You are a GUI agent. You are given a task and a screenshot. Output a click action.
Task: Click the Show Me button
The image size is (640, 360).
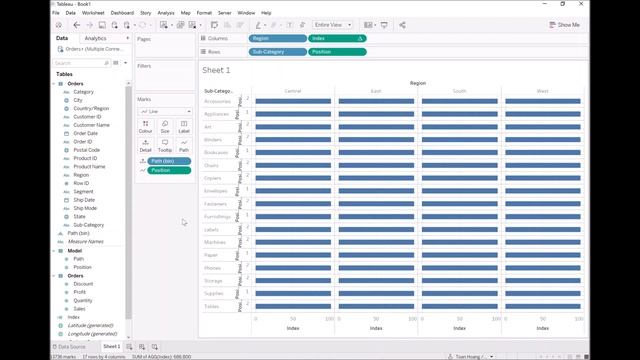(x=564, y=25)
